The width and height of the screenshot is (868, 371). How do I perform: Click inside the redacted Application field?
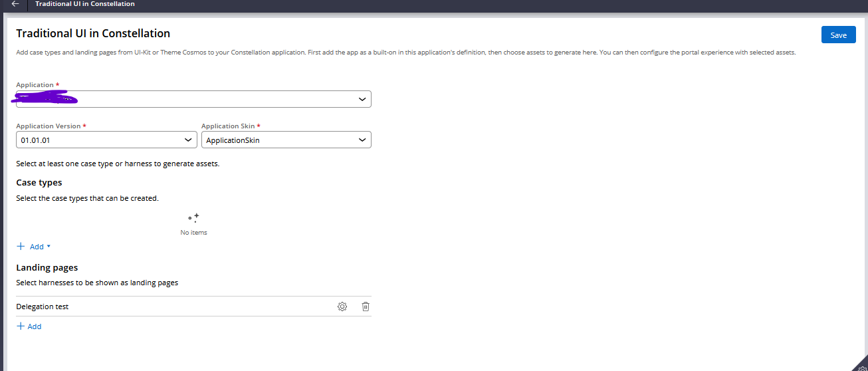pyautogui.click(x=186, y=99)
